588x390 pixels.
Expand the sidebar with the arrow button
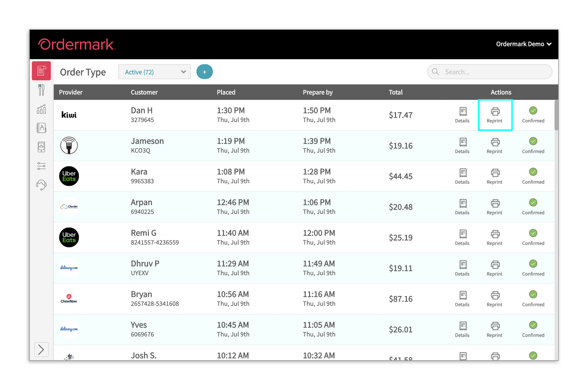41,349
